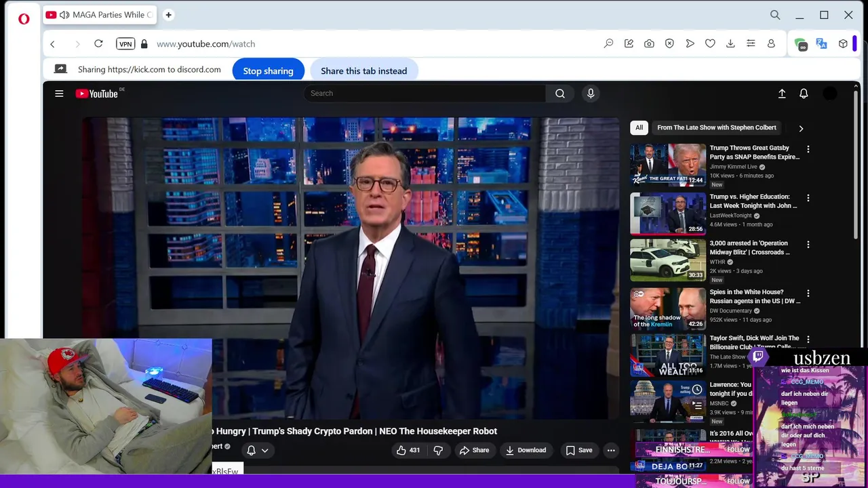This screenshot has width=868, height=488.
Task: Click LastWeekTonight channel name
Action: [731, 216]
